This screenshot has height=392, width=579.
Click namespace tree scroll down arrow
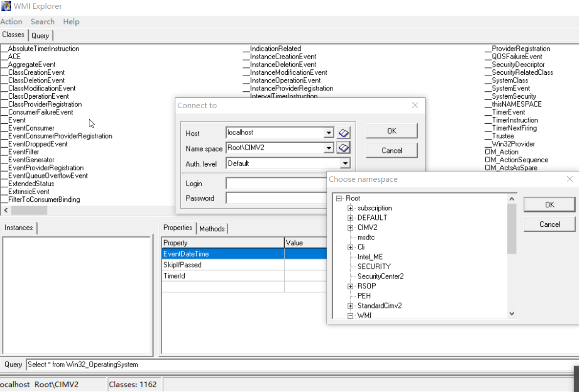point(512,314)
